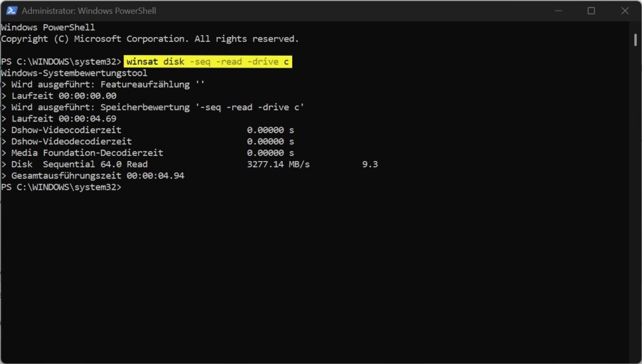Click the '9.3' score value
This screenshot has height=364, width=642.
click(370, 164)
